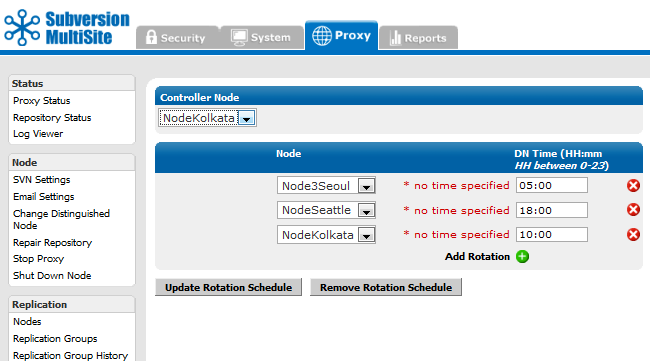Select the Proxy tab
Screen dimensions: 650x361
[342, 35]
